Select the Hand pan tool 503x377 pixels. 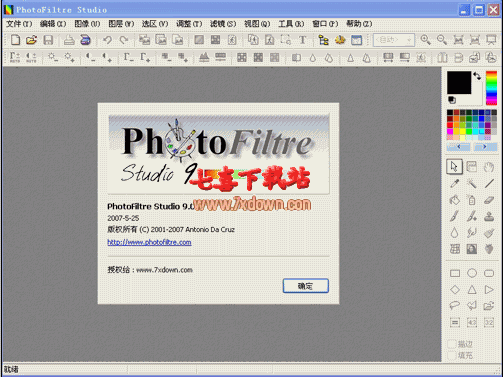(x=489, y=166)
